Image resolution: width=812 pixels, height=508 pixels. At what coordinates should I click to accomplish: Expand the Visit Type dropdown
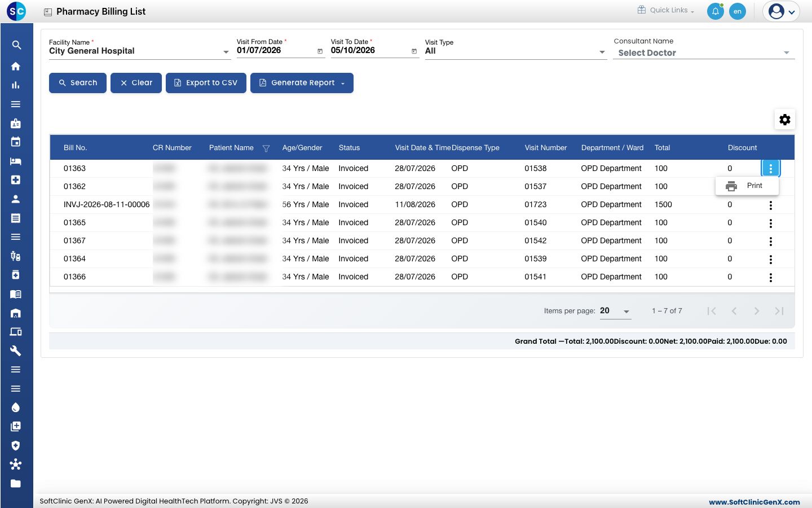click(x=602, y=52)
